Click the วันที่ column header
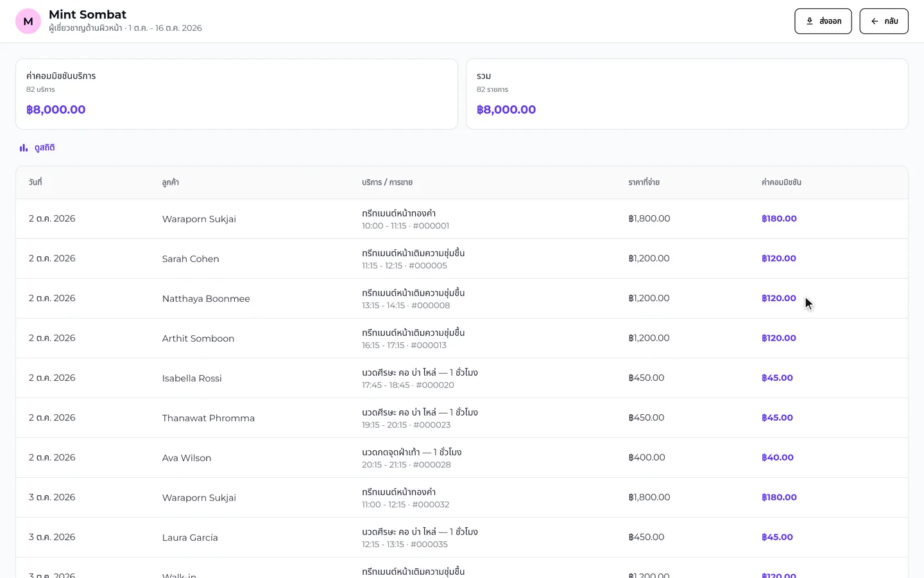This screenshot has height=578, width=924. point(35,182)
